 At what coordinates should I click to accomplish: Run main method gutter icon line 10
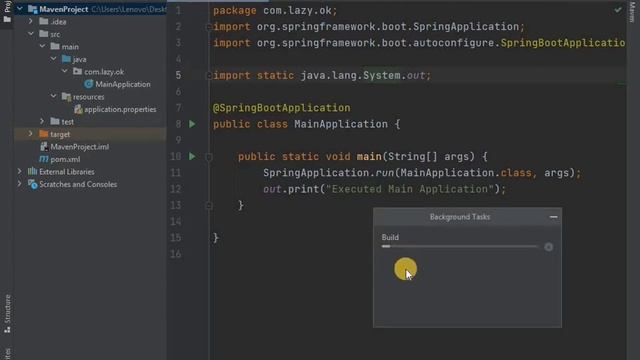point(192,156)
